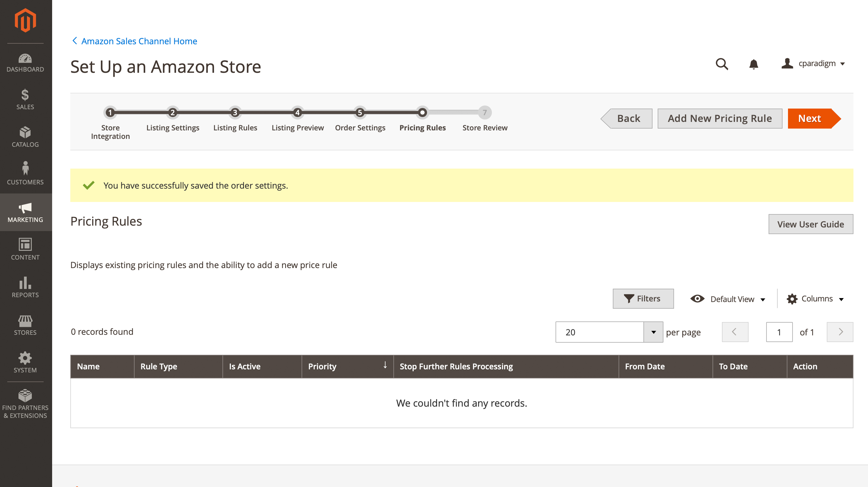Viewport: 868px width, 487px height.
Task: Click the Action column header
Action: (x=820, y=366)
